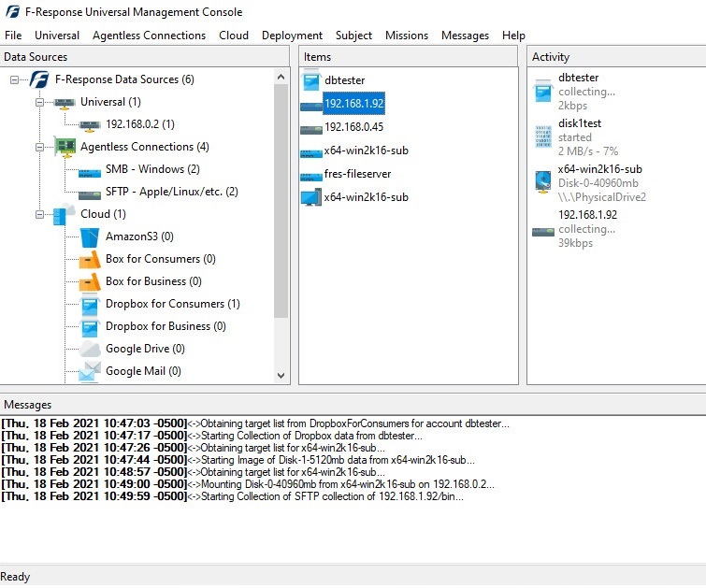Select 192.168.0.2 (1) tree label
The image size is (706, 588).
(x=140, y=124)
